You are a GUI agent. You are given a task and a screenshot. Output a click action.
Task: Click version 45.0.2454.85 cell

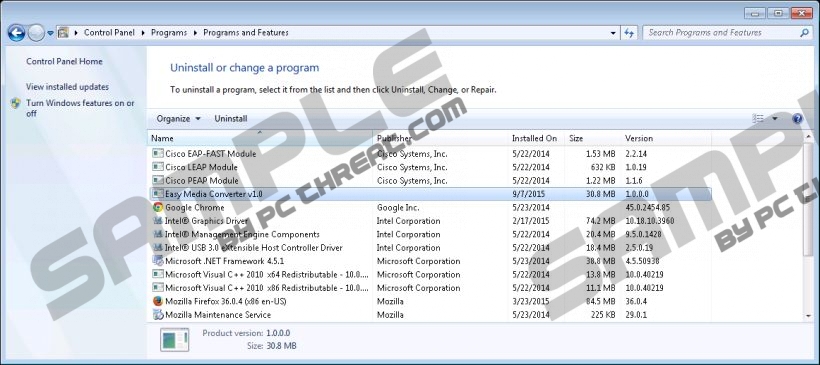pos(647,208)
